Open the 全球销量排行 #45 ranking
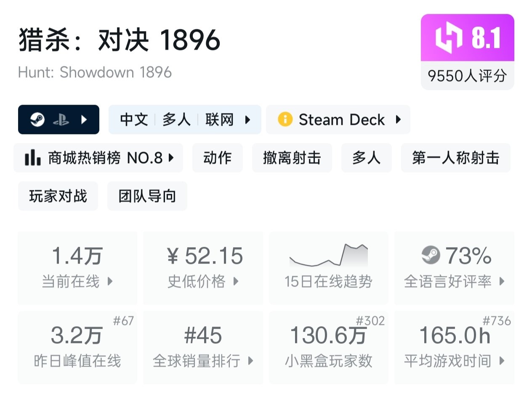This screenshot has height=396, width=532. 203,347
